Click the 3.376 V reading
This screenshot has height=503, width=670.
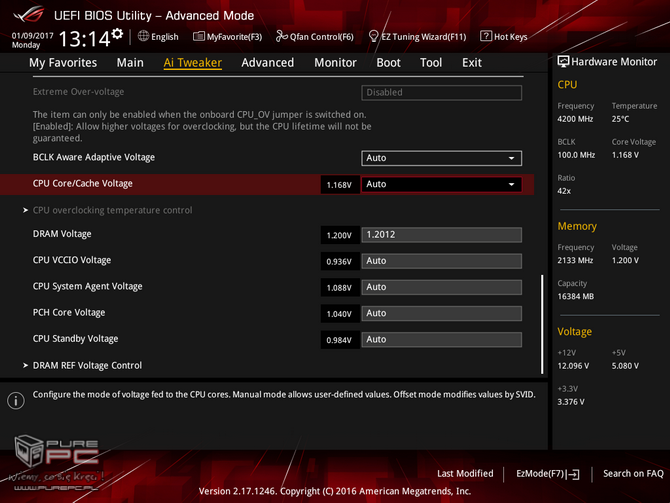(x=571, y=402)
